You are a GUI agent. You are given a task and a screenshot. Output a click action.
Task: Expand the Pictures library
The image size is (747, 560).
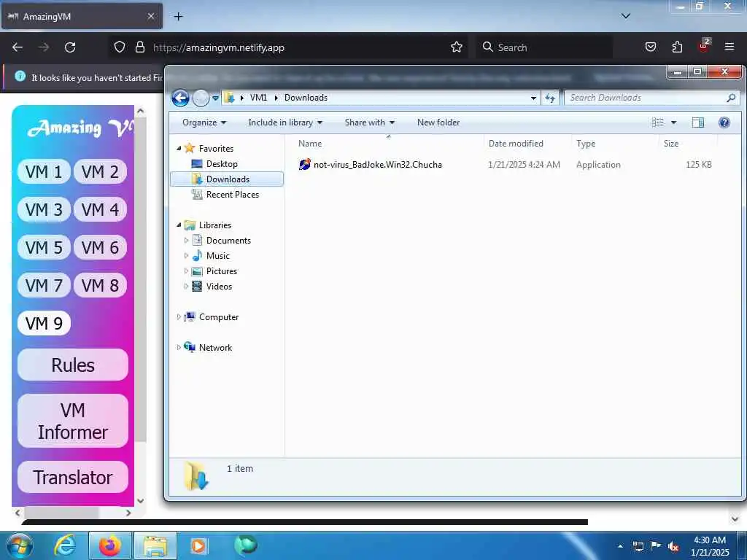pos(186,271)
